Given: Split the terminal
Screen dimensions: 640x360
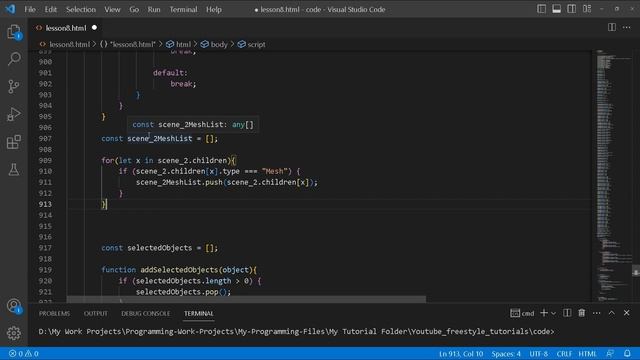Looking at the screenshot, I should pyautogui.click(x=567, y=313).
